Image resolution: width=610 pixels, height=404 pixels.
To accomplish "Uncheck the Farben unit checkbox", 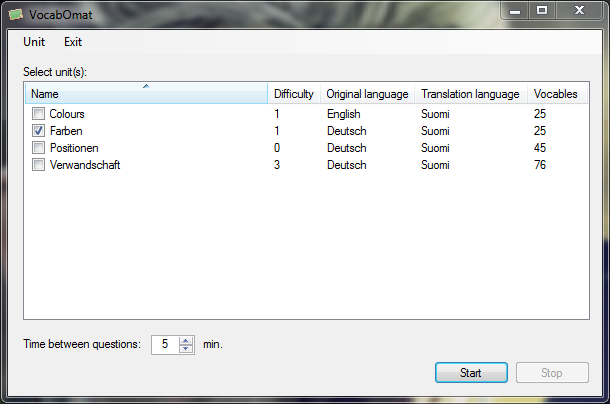I will [x=38, y=131].
